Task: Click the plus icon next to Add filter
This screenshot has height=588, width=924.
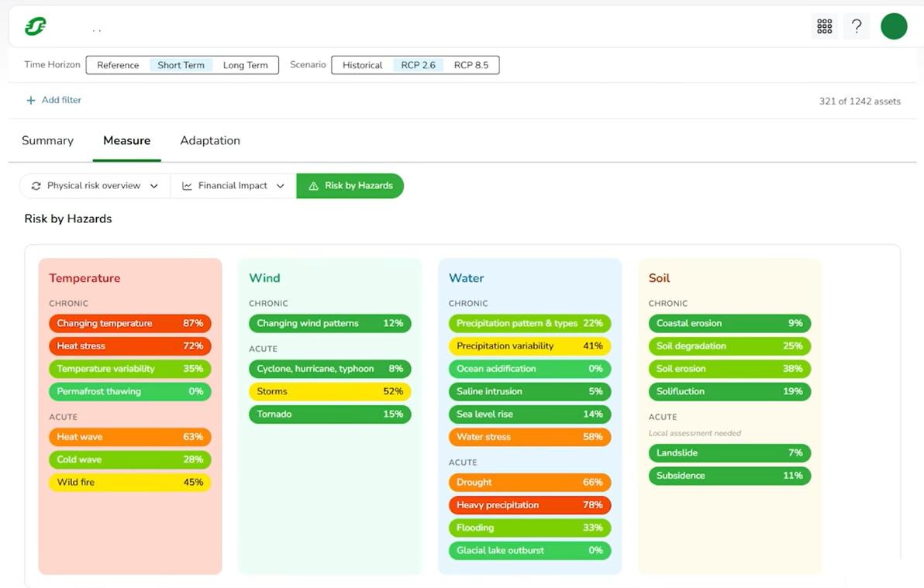Action: pos(29,100)
